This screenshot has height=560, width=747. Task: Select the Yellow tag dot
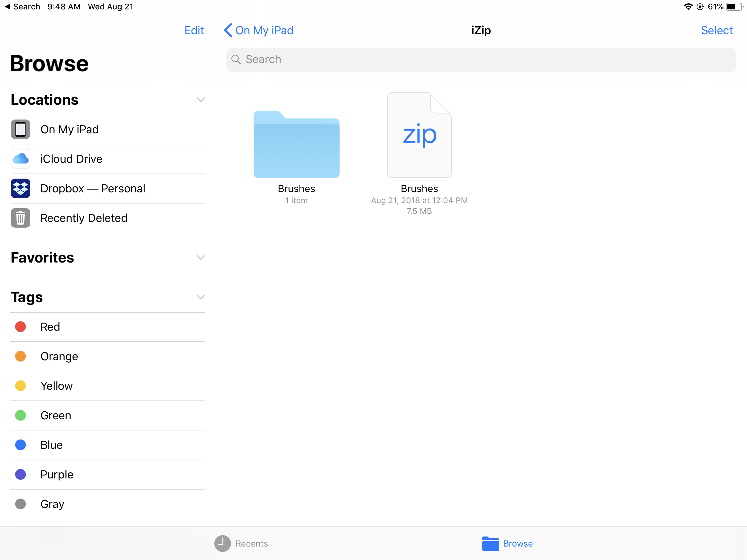tap(20, 386)
